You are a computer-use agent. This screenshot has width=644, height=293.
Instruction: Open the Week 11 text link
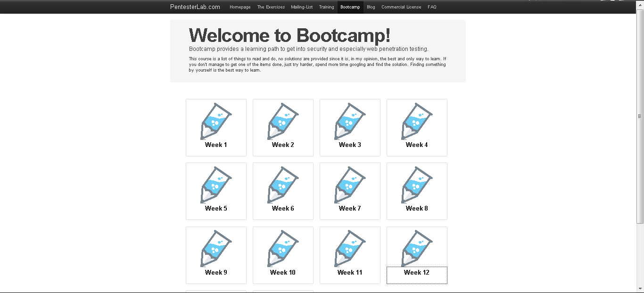pyautogui.click(x=350, y=272)
